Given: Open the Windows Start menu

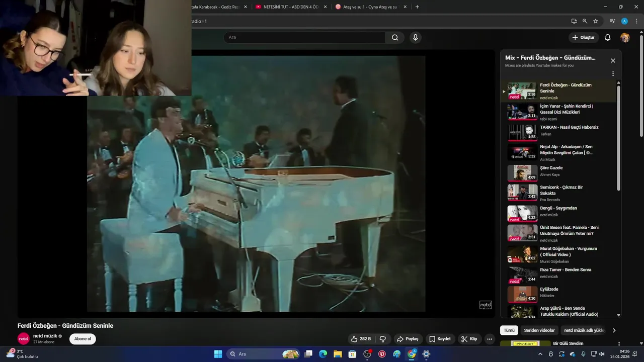Looking at the screenshot, I should 218,354.
